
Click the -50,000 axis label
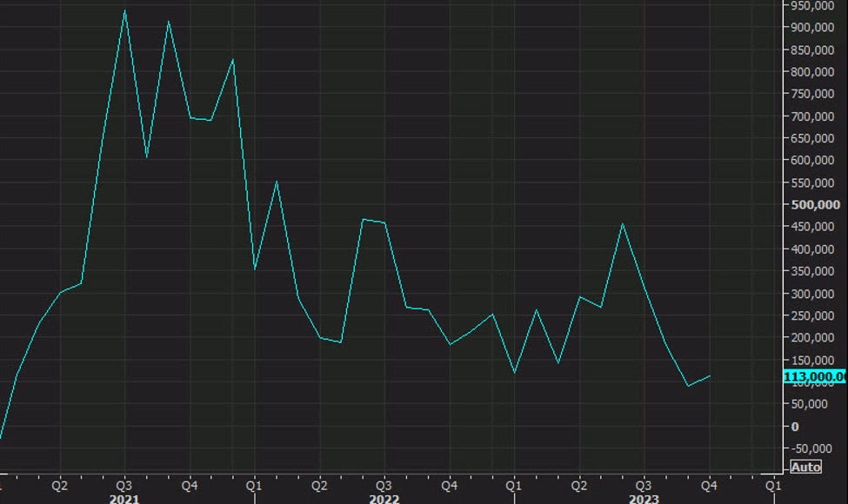(x=812, y=448)
